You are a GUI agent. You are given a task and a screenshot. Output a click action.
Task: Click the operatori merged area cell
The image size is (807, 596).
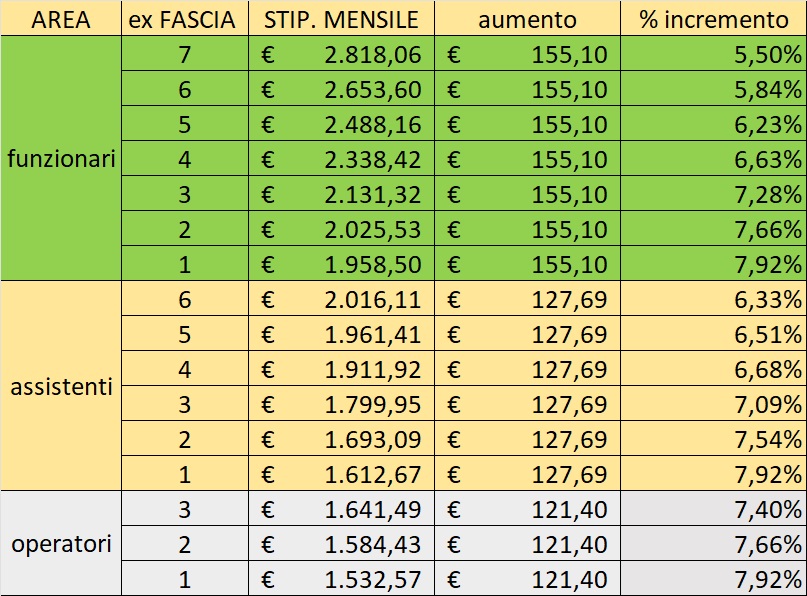coord(61,544)
